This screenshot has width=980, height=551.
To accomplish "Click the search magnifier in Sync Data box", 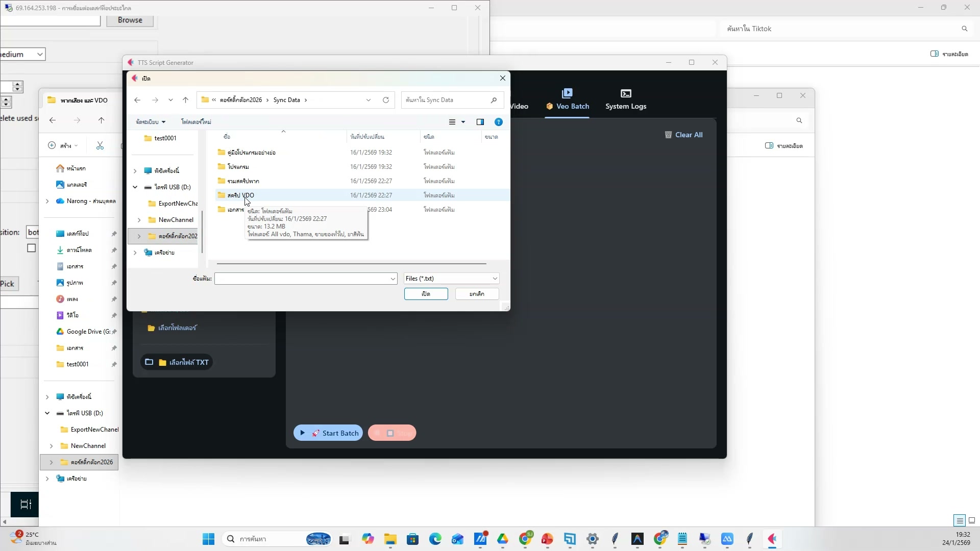I will pos(494,100).
